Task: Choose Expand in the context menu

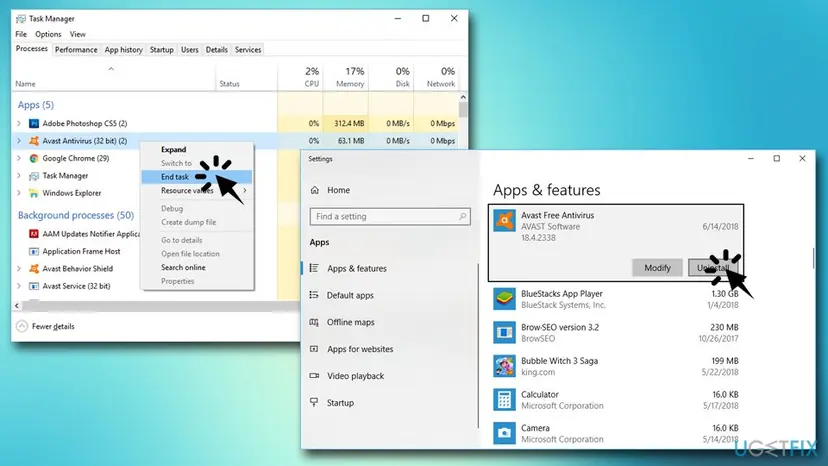Action: [196, 150]
